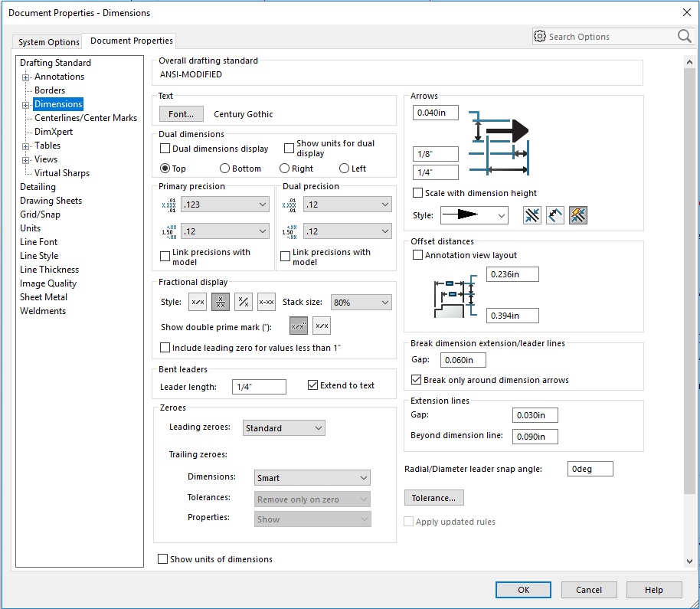The height and width of the screenshot is (609, 700).
Task: Select the Top radio button
Action: coord(165,169)
